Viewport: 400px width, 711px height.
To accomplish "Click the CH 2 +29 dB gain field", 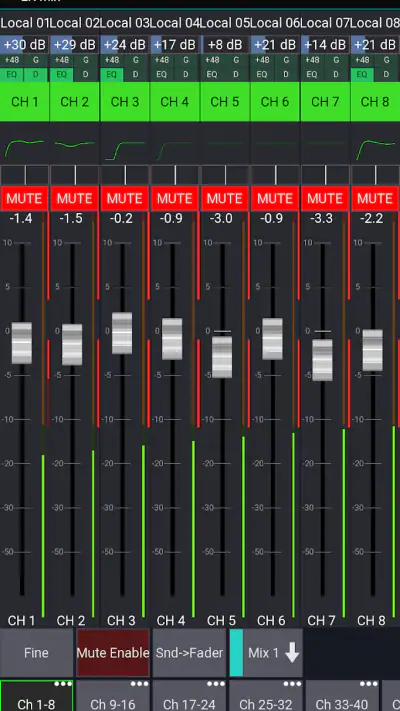I will click(74, 45).
